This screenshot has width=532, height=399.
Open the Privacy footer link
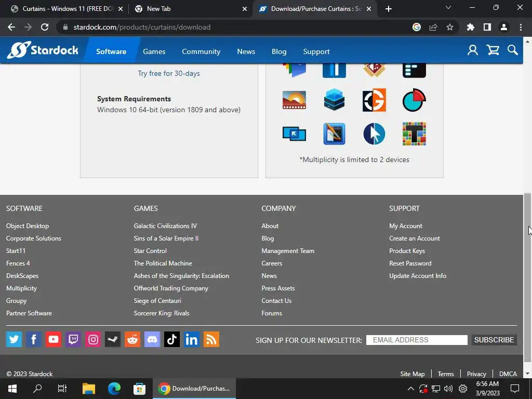pos(476,374)
